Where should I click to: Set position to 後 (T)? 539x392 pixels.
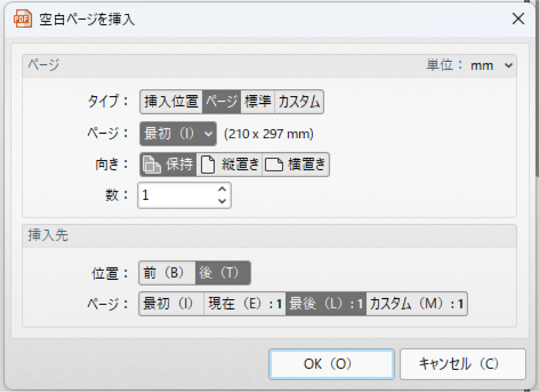tap(222, 273)
